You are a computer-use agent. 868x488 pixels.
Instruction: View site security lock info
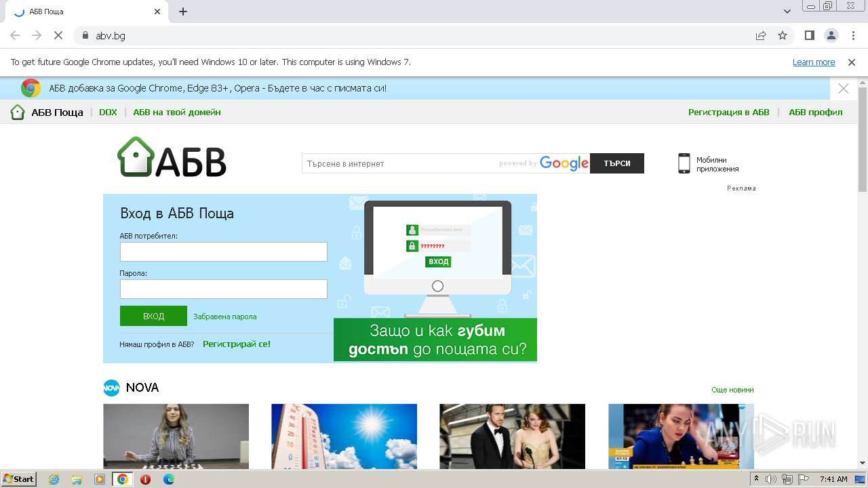coord(85,35)
